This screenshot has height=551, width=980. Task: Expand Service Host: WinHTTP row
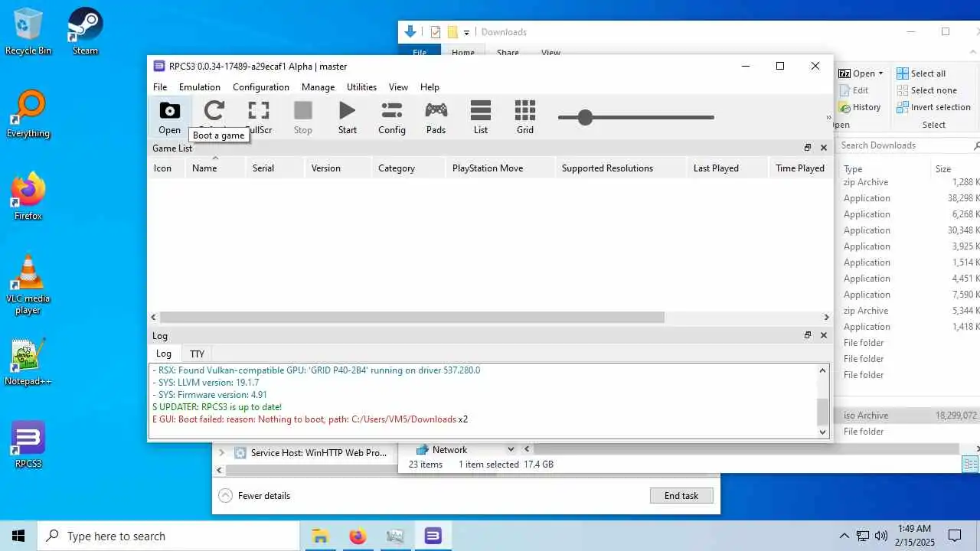pyautogui.click(x=221, y=453)
